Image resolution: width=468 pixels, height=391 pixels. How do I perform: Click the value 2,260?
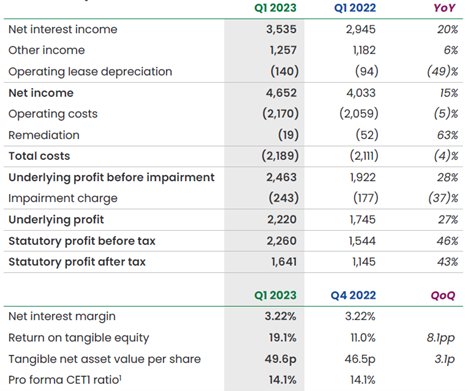(x=281, y=241)
